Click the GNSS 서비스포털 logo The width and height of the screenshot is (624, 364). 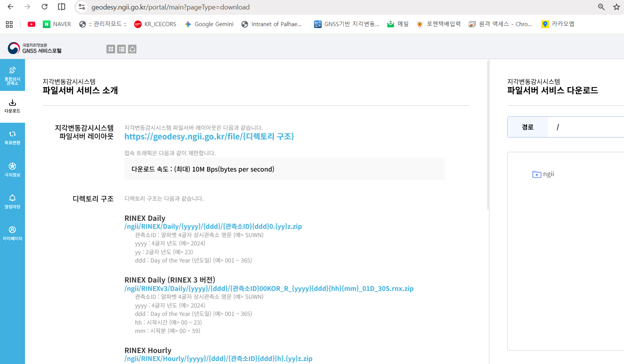pyautogui.click(x=35, y=48)
